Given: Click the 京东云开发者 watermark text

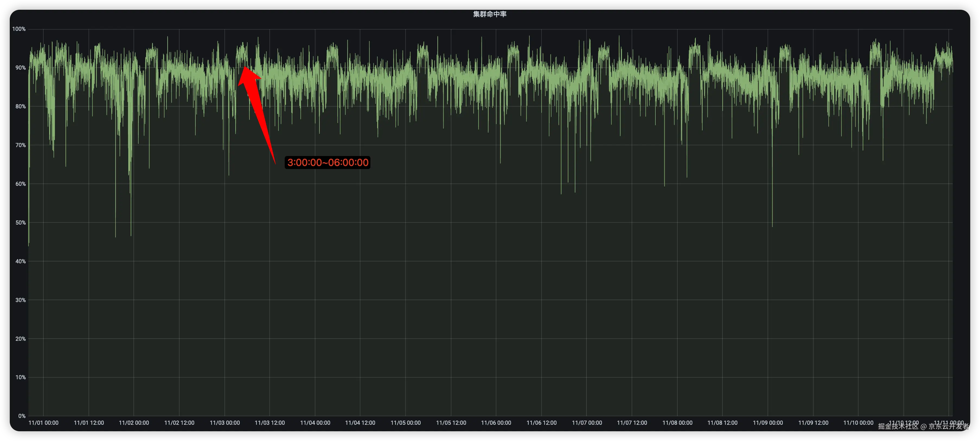Looking at the screenshot, I should click(x=949, y=427).
